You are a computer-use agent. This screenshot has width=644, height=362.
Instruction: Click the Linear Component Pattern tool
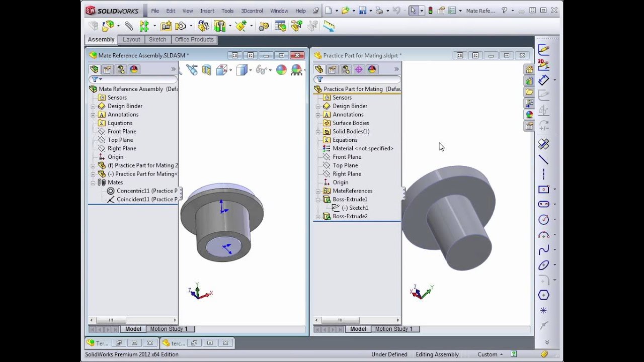pyautogui.click(x=144, y=26)
